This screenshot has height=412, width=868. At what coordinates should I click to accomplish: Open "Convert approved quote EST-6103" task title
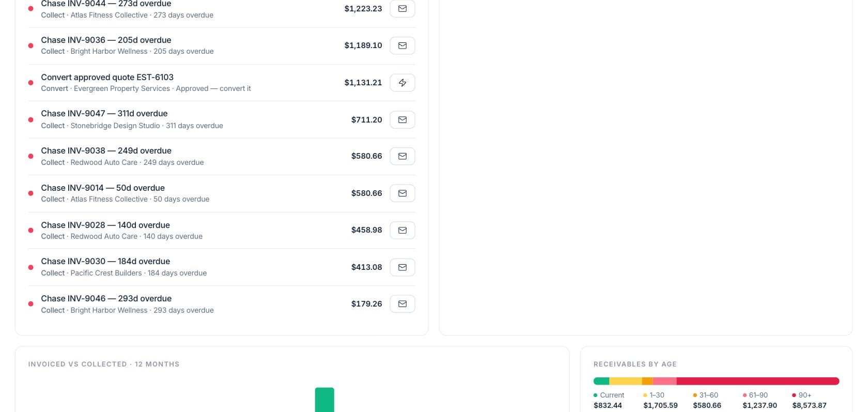tap(107, 77)
